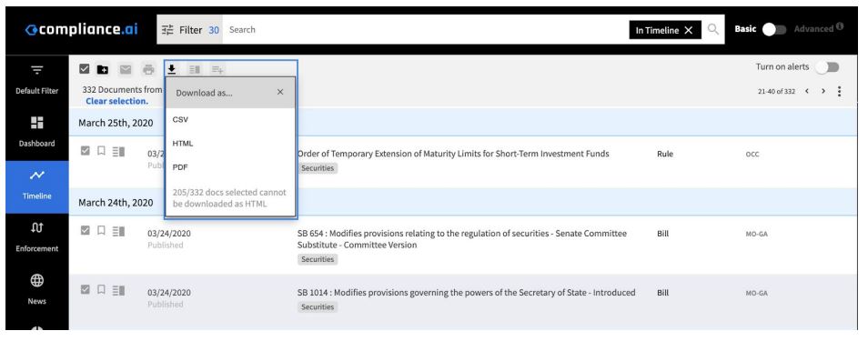Click the add-to-folder icon in the toolbar
Screen dimensions: 868x341
[x=103, y=69]
